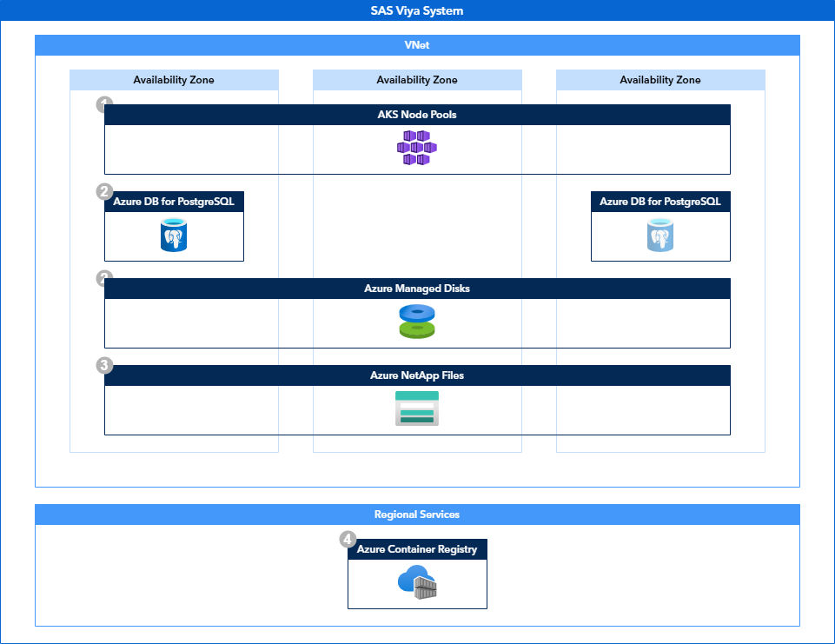The width and height of the screenshot is (835, 644).
Task: Select the AKS Node Pools title label
Action: (x=417, y=115)
